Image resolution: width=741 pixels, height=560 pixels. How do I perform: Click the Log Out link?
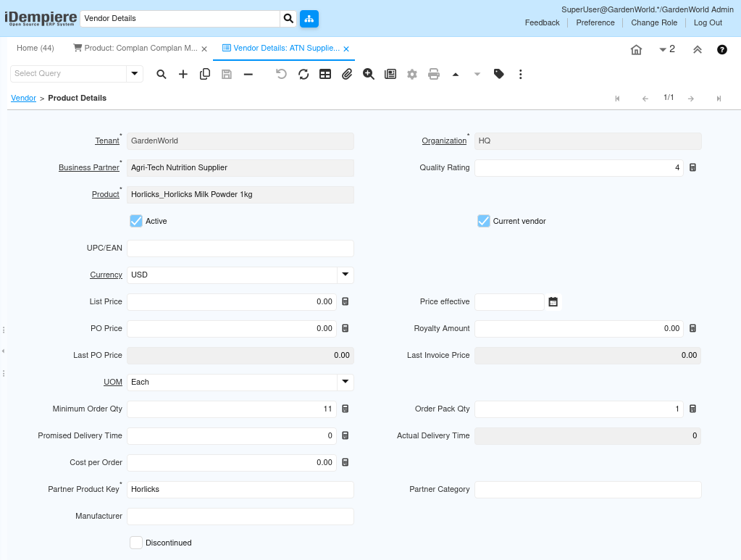(708, 22)
